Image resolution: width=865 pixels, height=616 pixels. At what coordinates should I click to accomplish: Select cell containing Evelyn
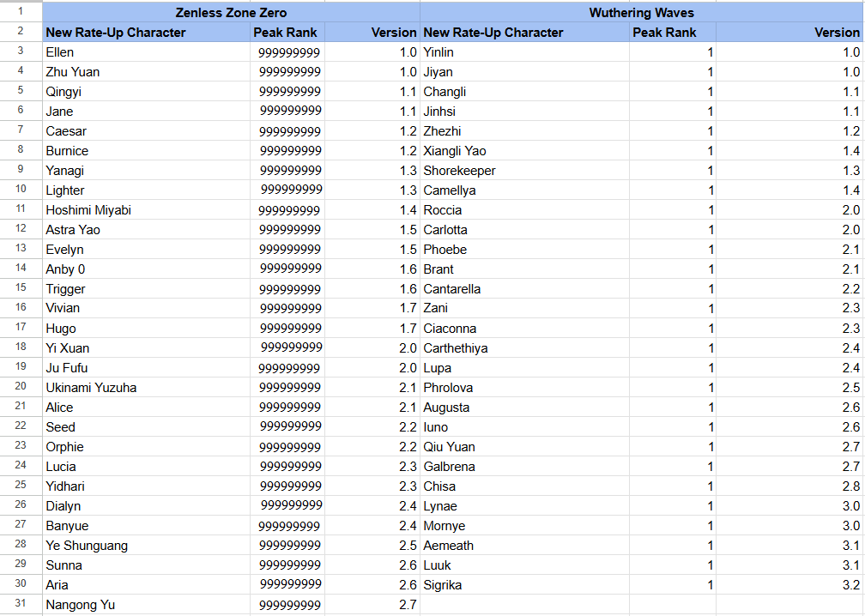[146, 250]
